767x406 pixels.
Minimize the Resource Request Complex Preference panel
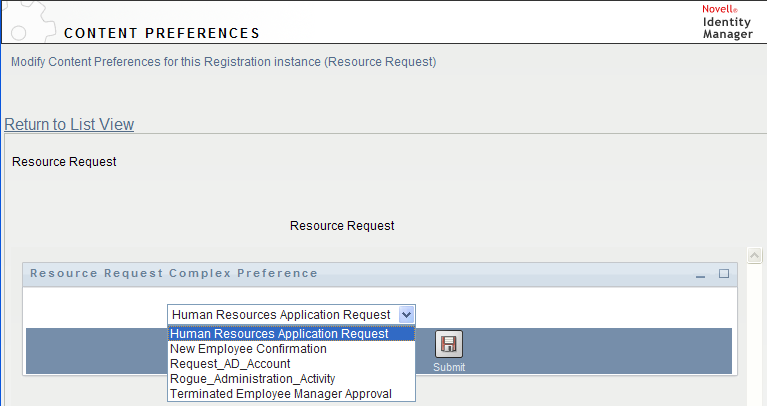(x=700, y=274)
